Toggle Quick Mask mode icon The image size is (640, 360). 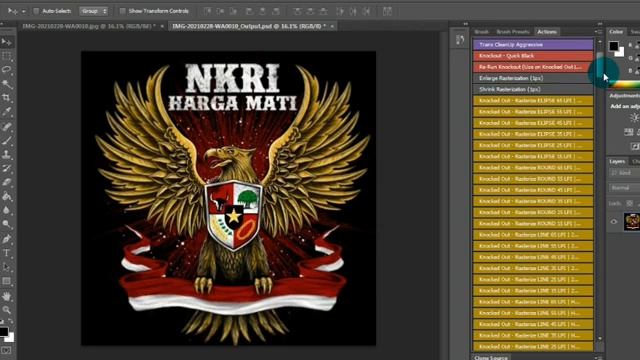(7, 351)
